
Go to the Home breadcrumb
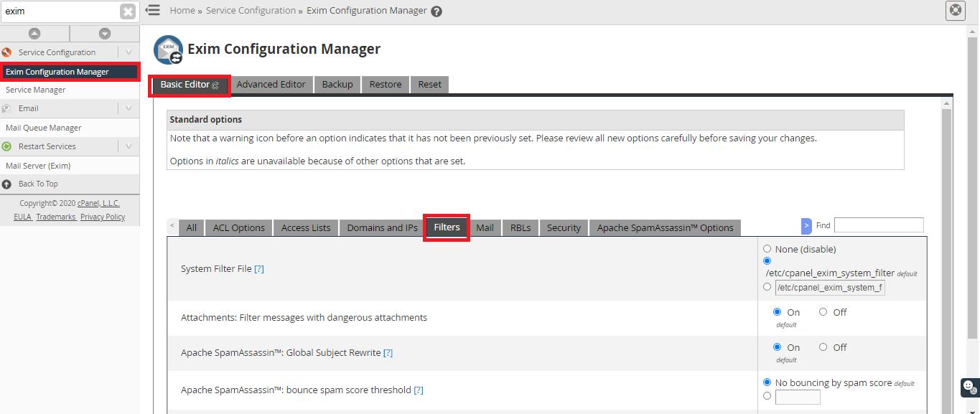pyautogui.click(x=182, y=11)
